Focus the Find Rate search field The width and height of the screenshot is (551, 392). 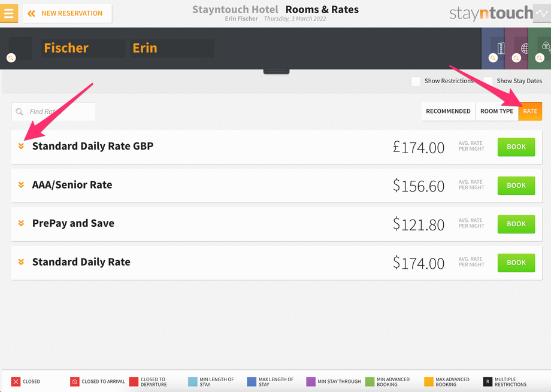point(53,111)
